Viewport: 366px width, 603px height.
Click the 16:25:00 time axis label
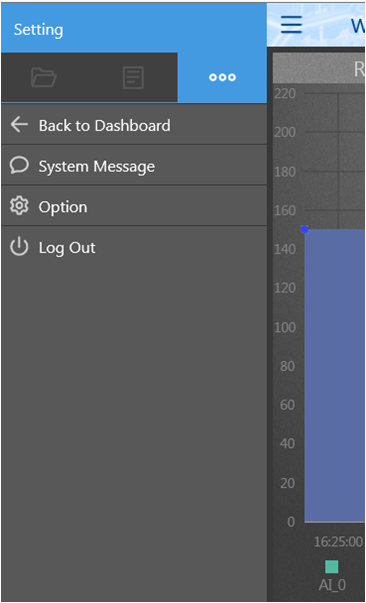click(338, 541)
